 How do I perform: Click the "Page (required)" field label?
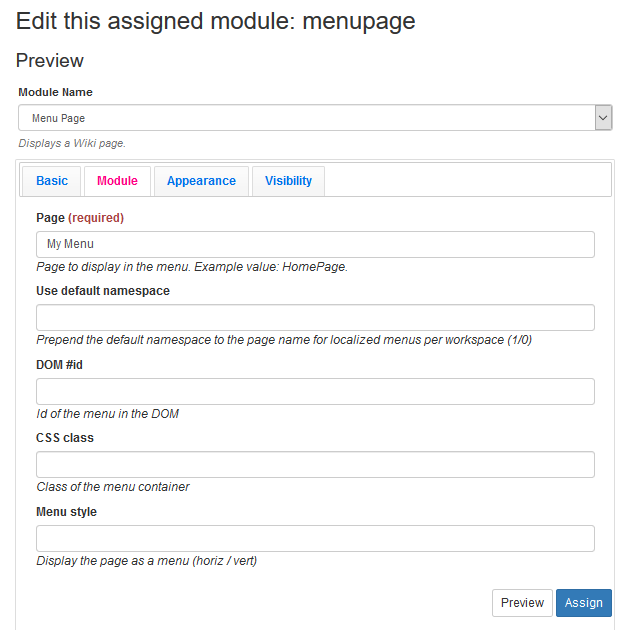(x=80, y=217)
